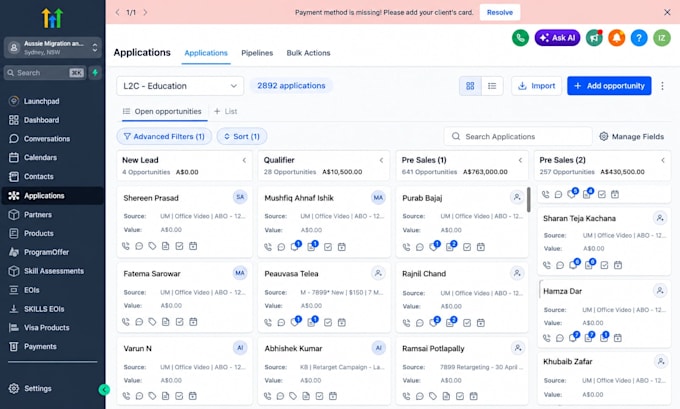Switch to list view
Screen dimensions: 680x409
(492, 86)
